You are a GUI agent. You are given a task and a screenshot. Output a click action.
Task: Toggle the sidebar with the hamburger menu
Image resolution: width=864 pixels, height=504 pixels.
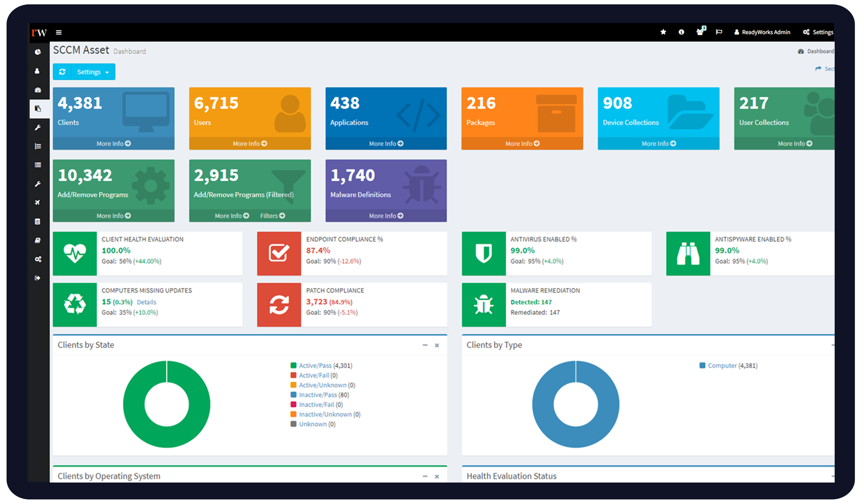coord(59,32)
